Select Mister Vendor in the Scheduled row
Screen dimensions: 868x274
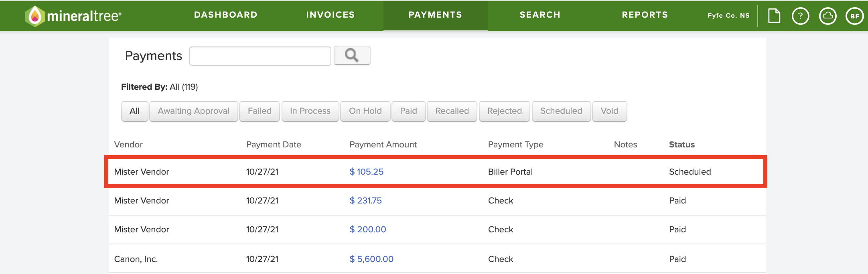[x=142, y=172]
